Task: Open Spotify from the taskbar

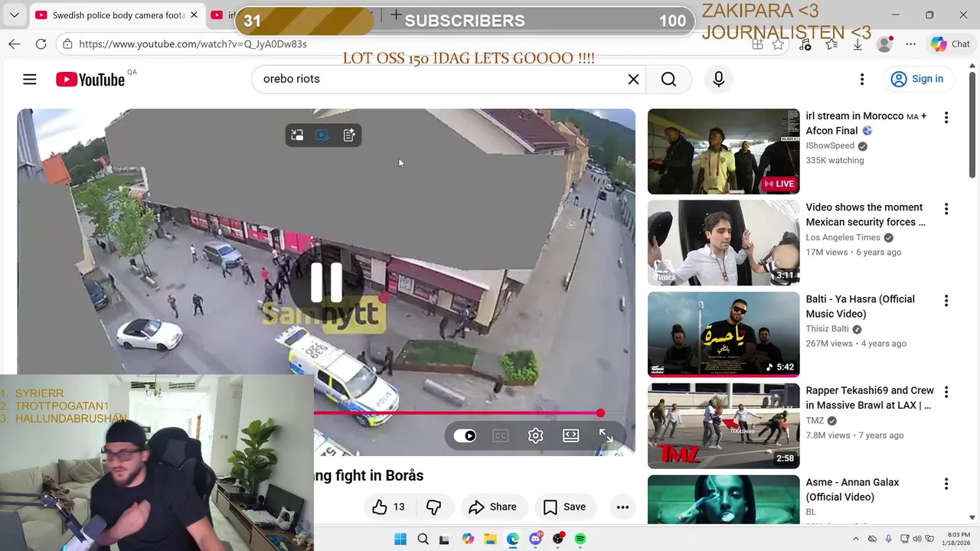Action: click(580, 539)
